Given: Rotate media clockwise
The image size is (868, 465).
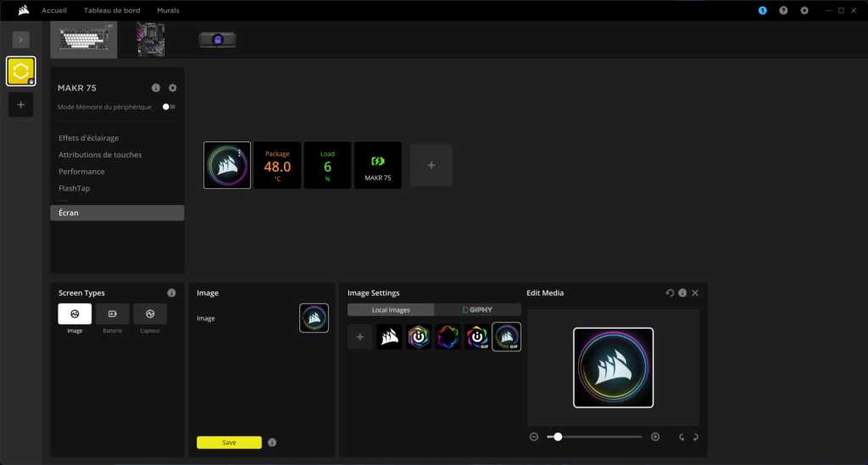Looking at the screenshot, I should point(696,437).
